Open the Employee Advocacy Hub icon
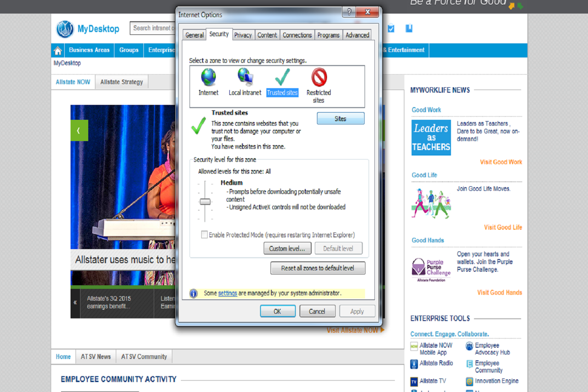 click(x=469, y=346)
